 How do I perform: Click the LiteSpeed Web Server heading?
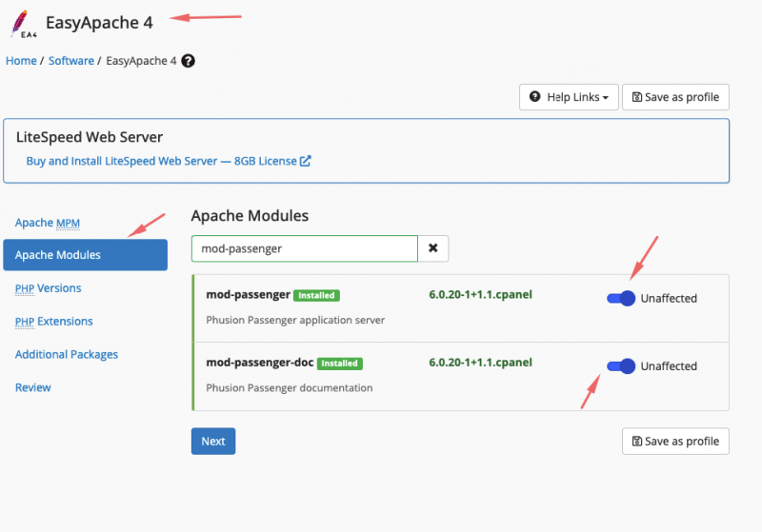[90, 137]
